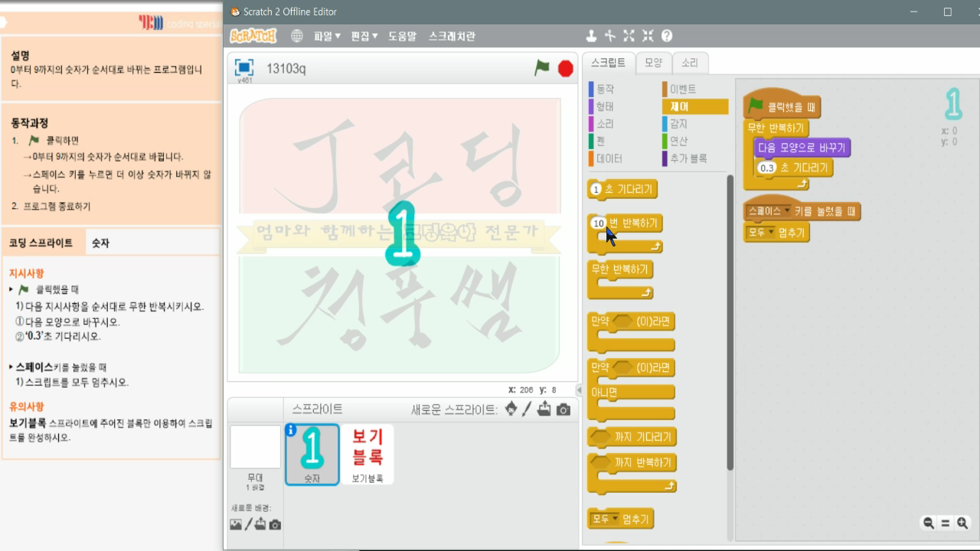Click the blocks palette scrollbar
The height and width of the screenshot is (551, 980).
tap(730, 321)
